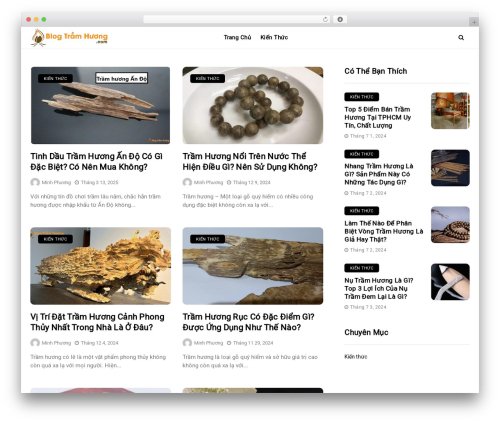The image size is (500, 423).
Task: Click Kiến Thức badge above Nhang Trầm Hương
Action: pyautogui.click(x=362, y=154)
